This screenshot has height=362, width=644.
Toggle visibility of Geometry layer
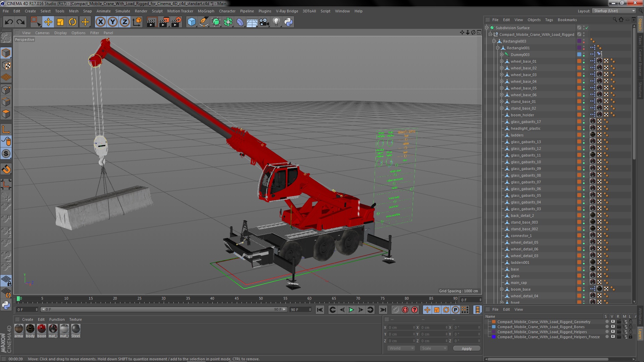click(x=612, y=322)
